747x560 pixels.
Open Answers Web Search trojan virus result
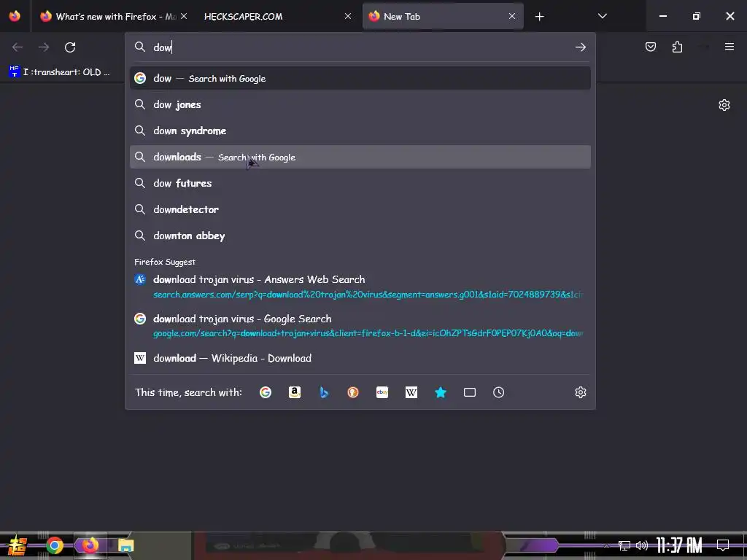360,287
